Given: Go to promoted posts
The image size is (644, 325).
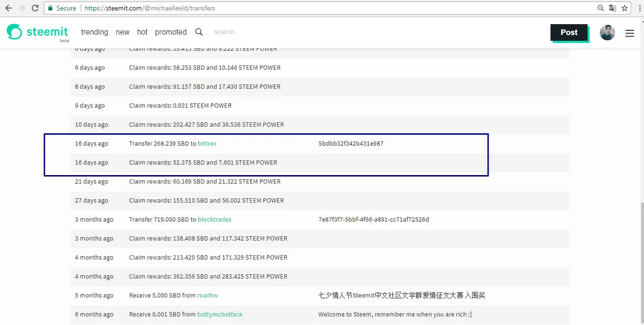Looking at the screenshot, I should click(171, 32).
